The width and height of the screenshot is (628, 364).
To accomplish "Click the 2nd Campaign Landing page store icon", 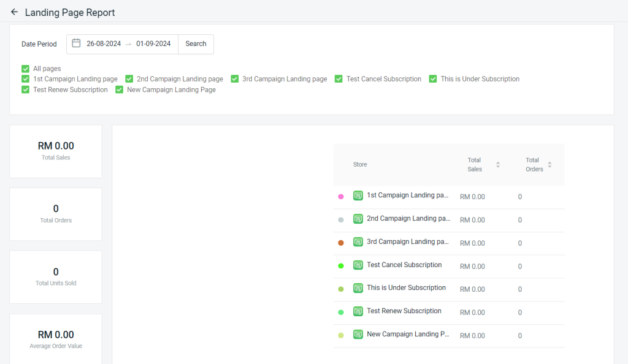I will tap(358, 219).
